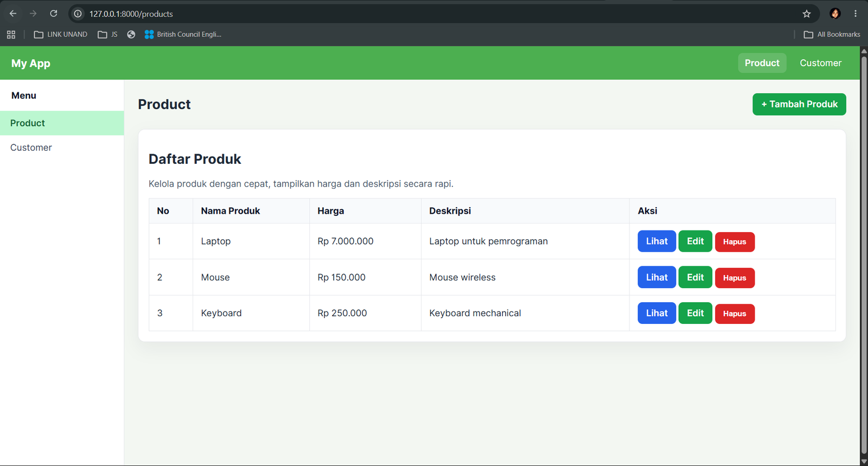Click the browser forward arrow

[x=33, y=14]
